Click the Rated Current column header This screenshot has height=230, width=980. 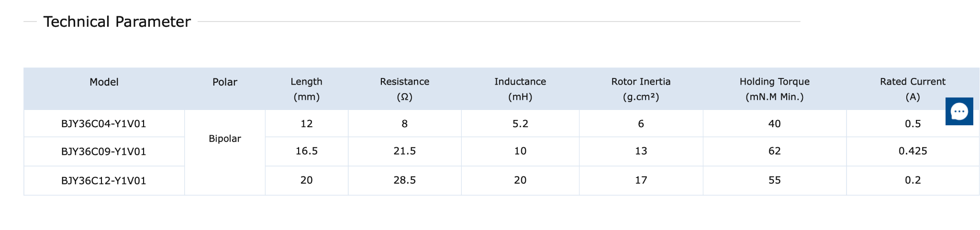913,89
